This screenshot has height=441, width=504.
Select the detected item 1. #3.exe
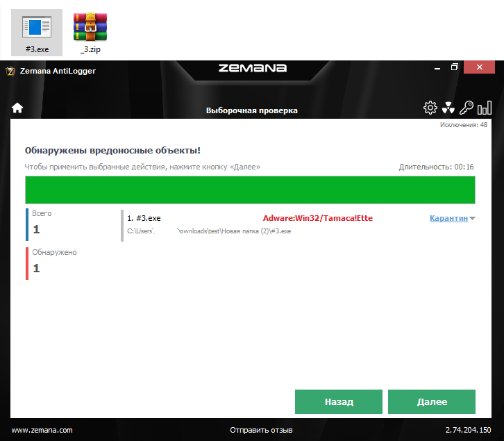click(x=144, y=218)
